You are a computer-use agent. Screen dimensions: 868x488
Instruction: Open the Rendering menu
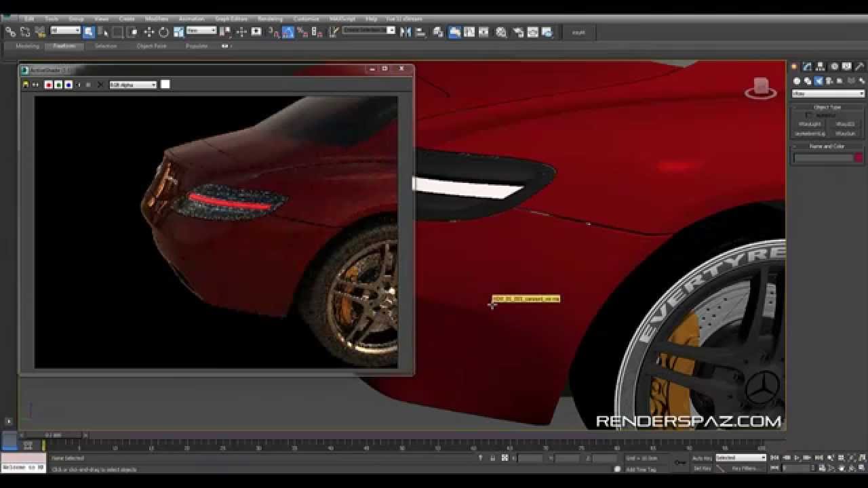pyautogui.click(x=270, y=19)
